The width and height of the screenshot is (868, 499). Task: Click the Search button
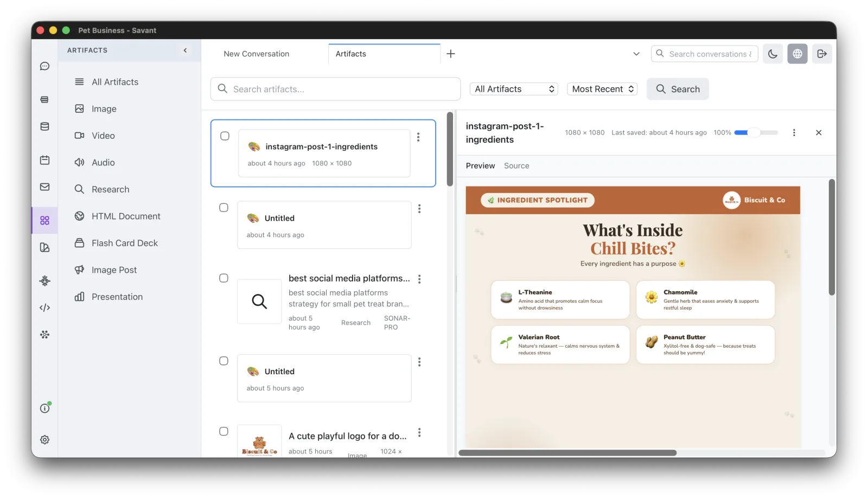(678, 89)
